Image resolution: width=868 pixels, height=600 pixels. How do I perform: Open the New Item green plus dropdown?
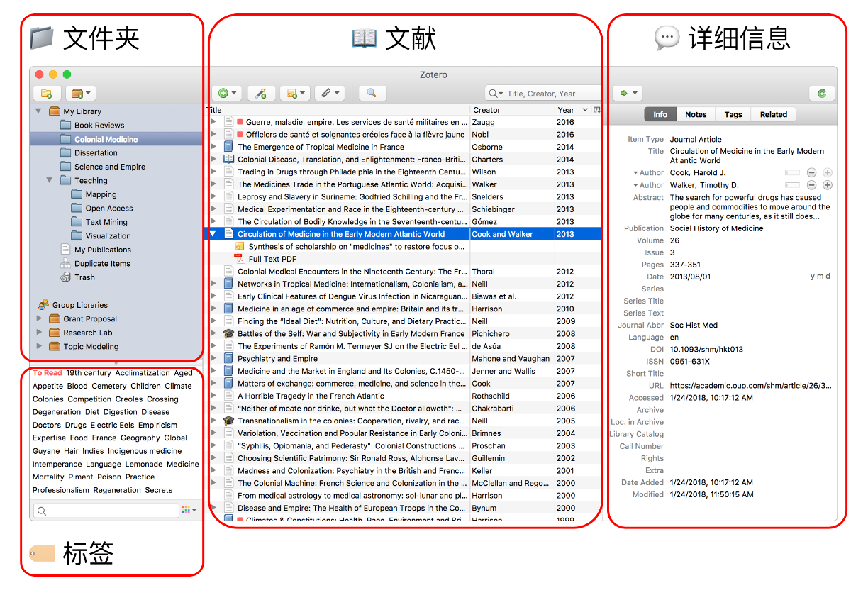pos(227,93)
